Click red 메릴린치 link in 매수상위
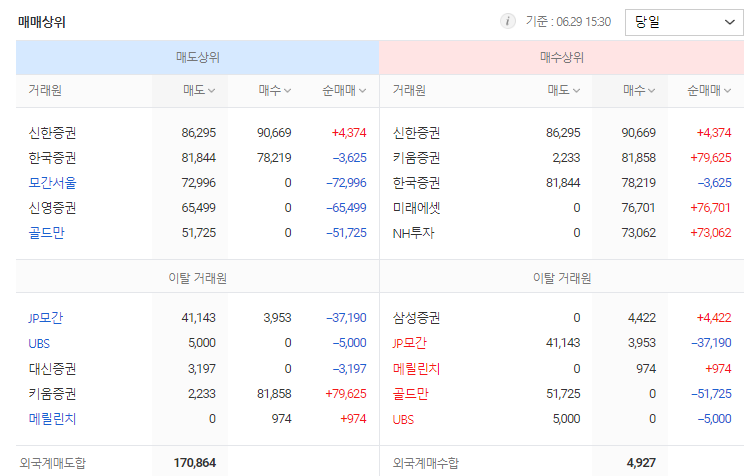The height and width of the screenshot is (476, 754). (416, 369)
